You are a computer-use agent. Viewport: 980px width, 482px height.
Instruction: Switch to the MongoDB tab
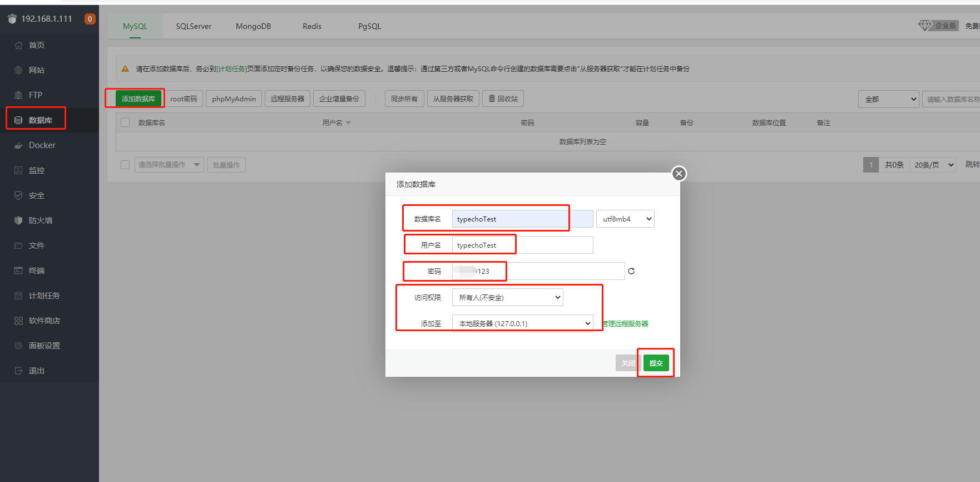click(x=253, y=26)
